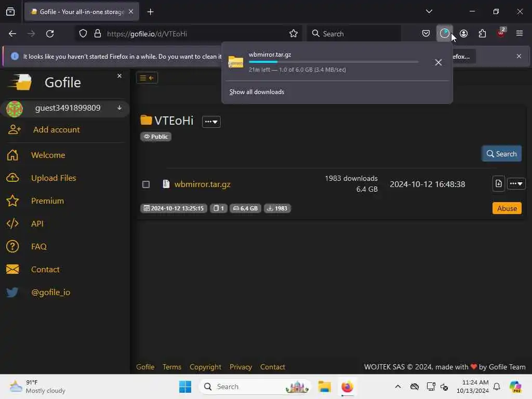The image size is (532, 399).
Task: Open the weather widget showing 91°F
Action: (x=37, y=387)
